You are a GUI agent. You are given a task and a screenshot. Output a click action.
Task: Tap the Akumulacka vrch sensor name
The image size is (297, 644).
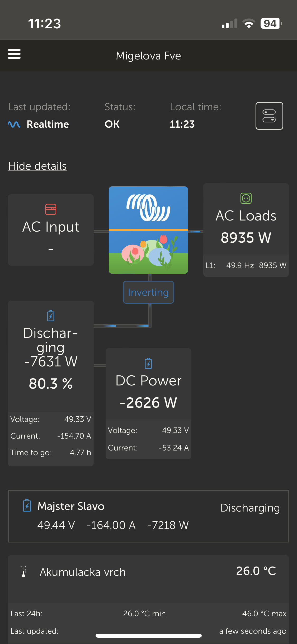pyautogui.click(x=83, y=572)
